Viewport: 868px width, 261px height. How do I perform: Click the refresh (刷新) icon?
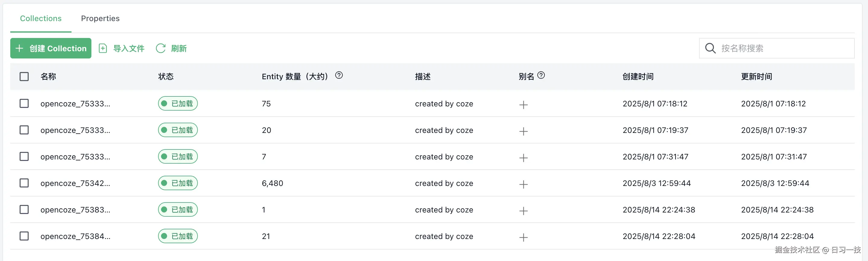tap(161, 49)
